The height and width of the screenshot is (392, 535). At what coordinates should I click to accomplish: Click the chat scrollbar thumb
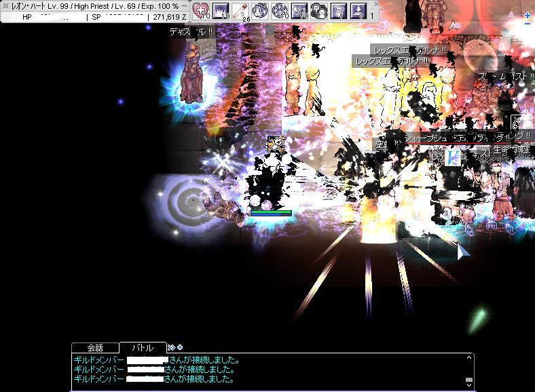469,379
